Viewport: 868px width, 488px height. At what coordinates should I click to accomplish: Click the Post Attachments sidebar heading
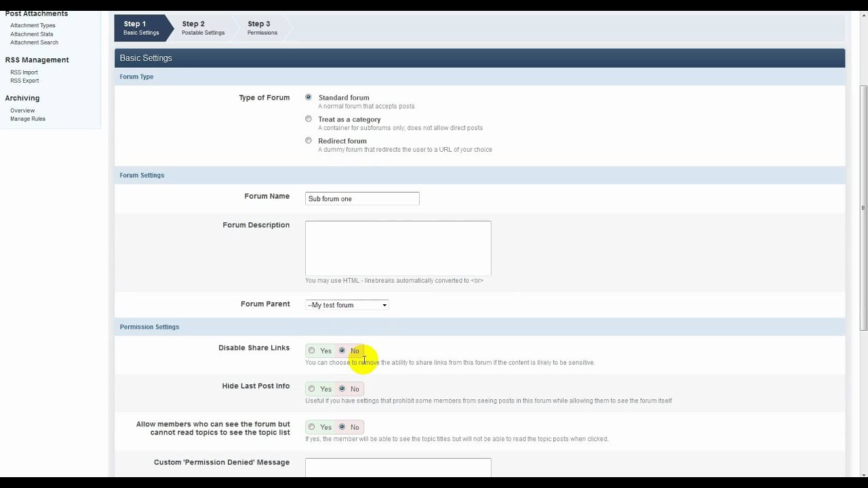[x=37, y=14]
